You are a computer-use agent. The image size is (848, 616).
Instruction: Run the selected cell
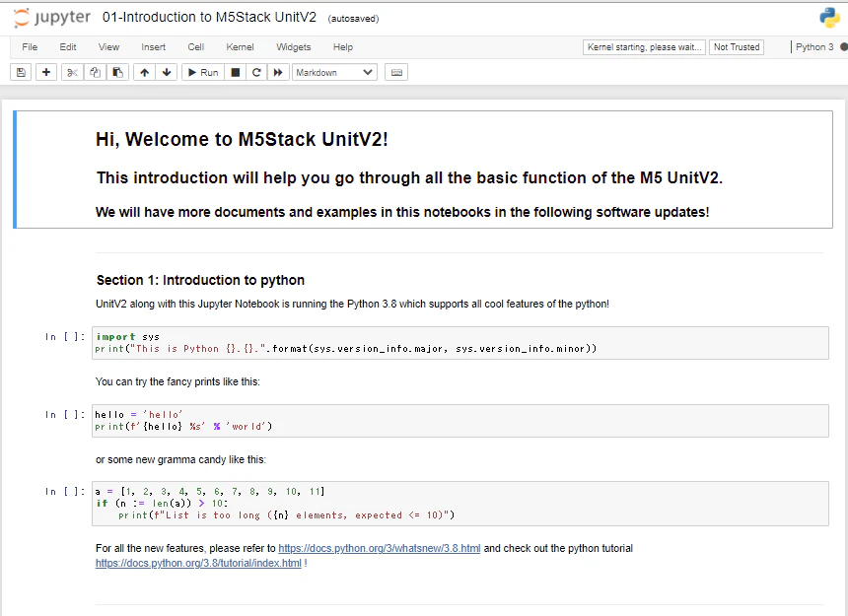pyautogui.click(x=203, y=72)
